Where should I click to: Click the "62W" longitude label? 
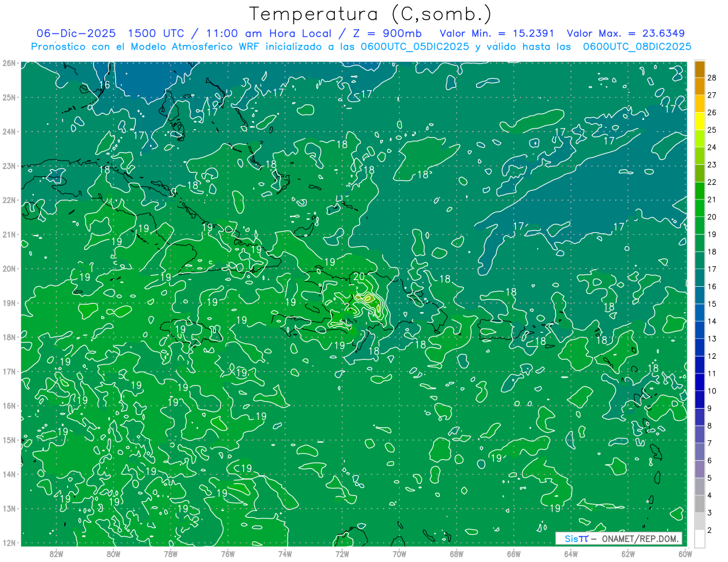point(628,553)
